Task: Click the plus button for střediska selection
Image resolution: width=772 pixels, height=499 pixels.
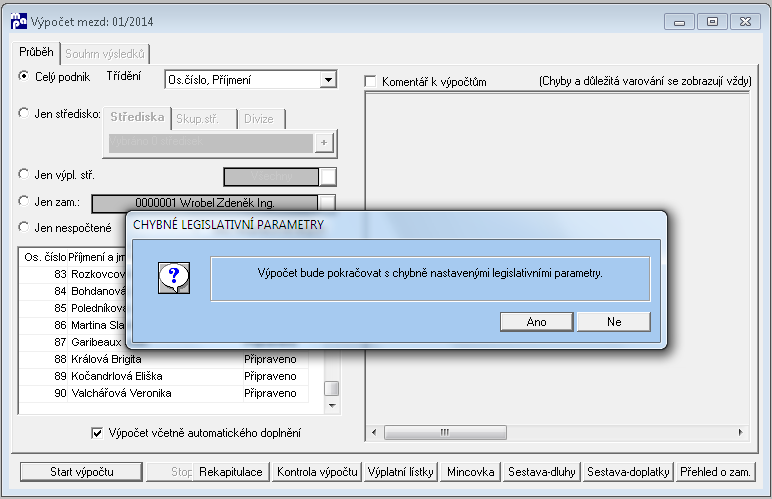Action: (x=324, y=143)
